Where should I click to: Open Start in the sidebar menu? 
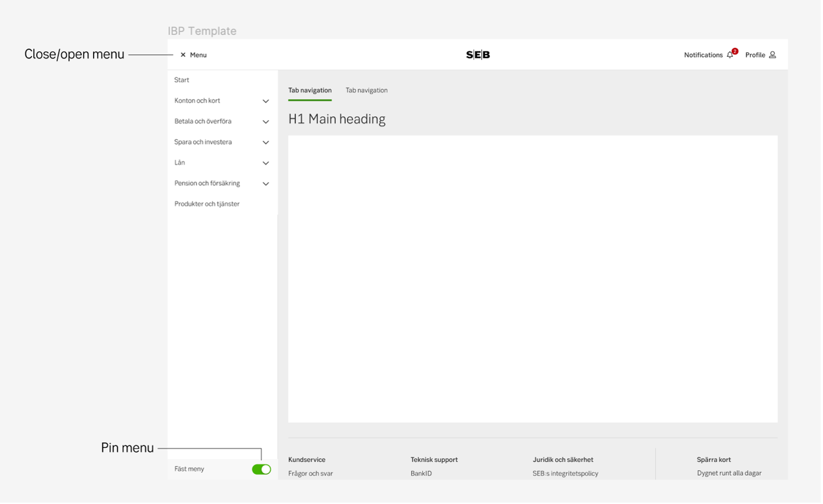tap(182, 80)
